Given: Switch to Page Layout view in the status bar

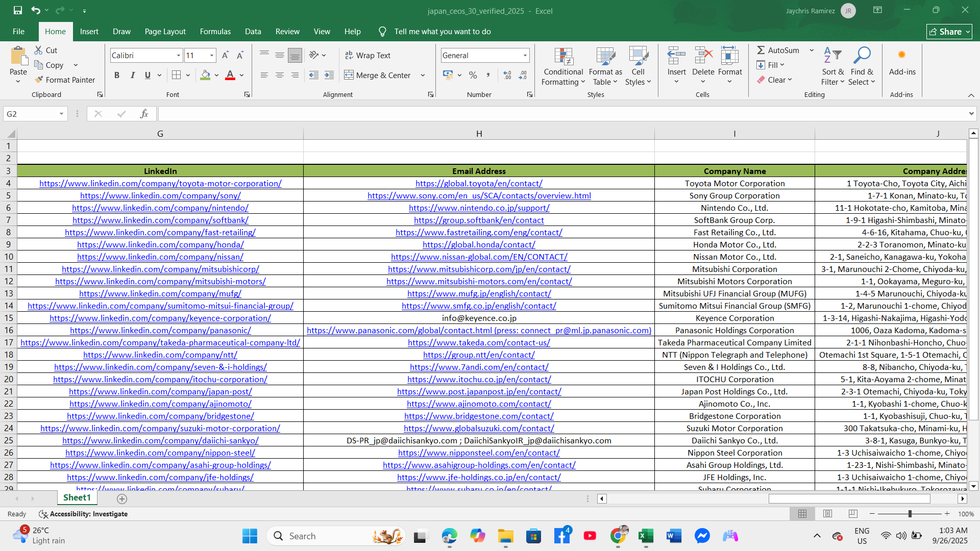Looking at the screenshot, I should point(827,514).
